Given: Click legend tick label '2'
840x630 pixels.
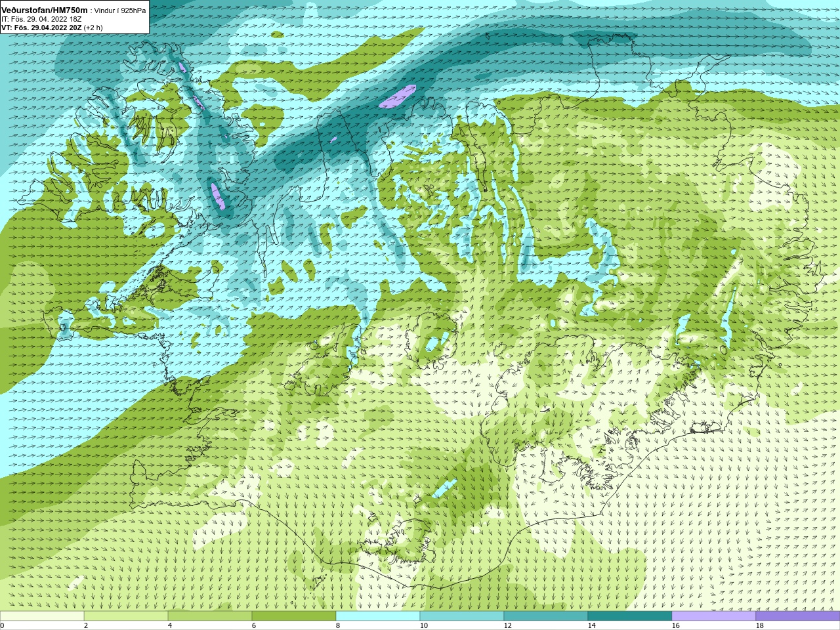Looking at the screenshot, I should point(86,625).
